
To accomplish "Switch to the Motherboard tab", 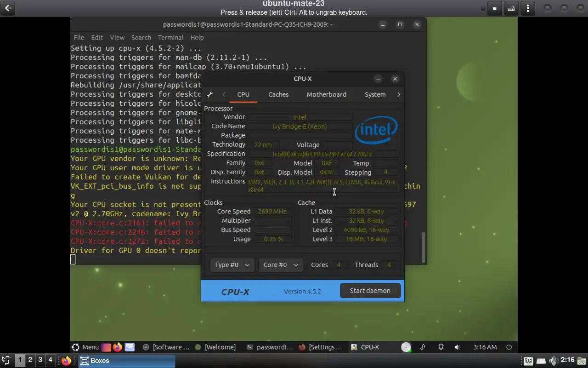I will (327, 94).
